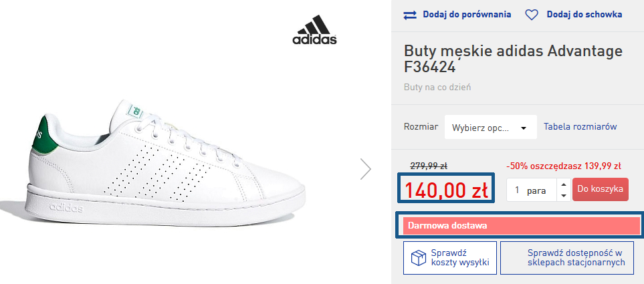Click the Buty męskie adidas Advantage title
The image size is (644, 284).
click(x=514, y=59)
